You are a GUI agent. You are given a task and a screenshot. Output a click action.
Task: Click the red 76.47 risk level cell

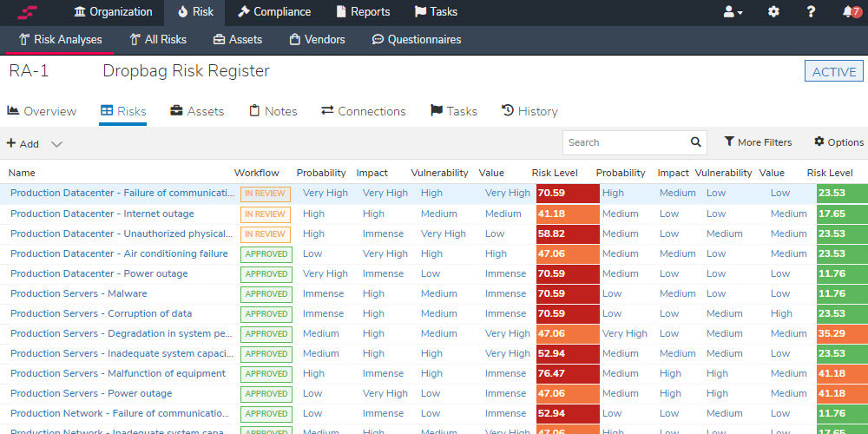tap(567, 373)
